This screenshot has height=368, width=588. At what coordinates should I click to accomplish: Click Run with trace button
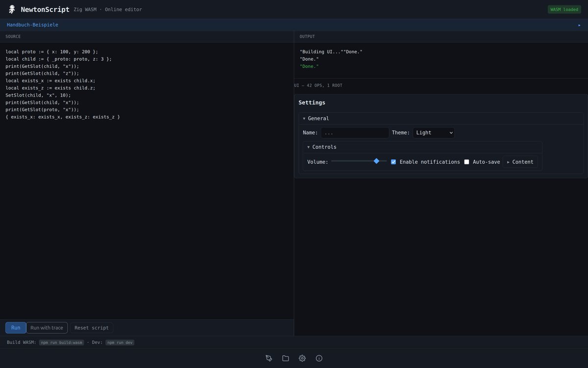(47, 328)
